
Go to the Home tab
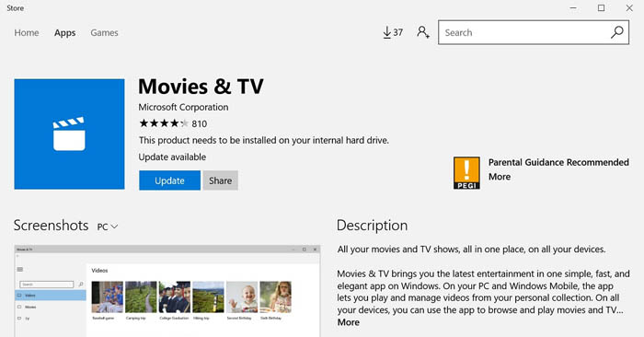[27, 32]
